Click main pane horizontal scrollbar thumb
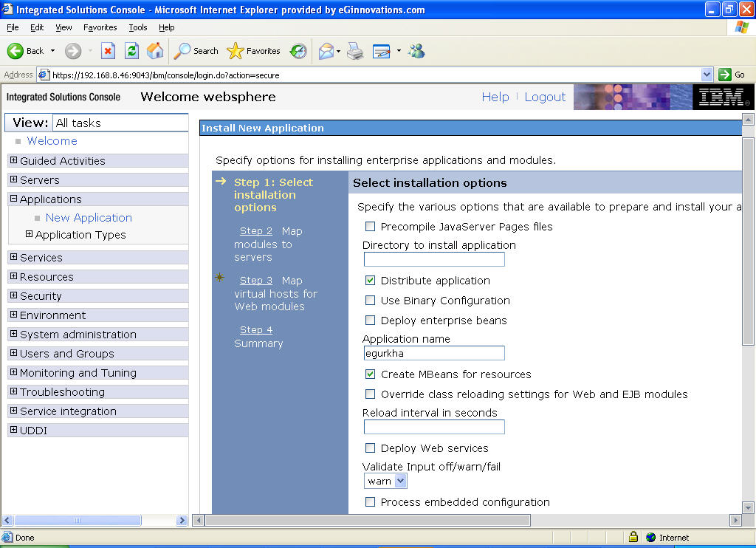Image resolution: width=756 pixels, height=548 pixels. [x=368, y=520]
